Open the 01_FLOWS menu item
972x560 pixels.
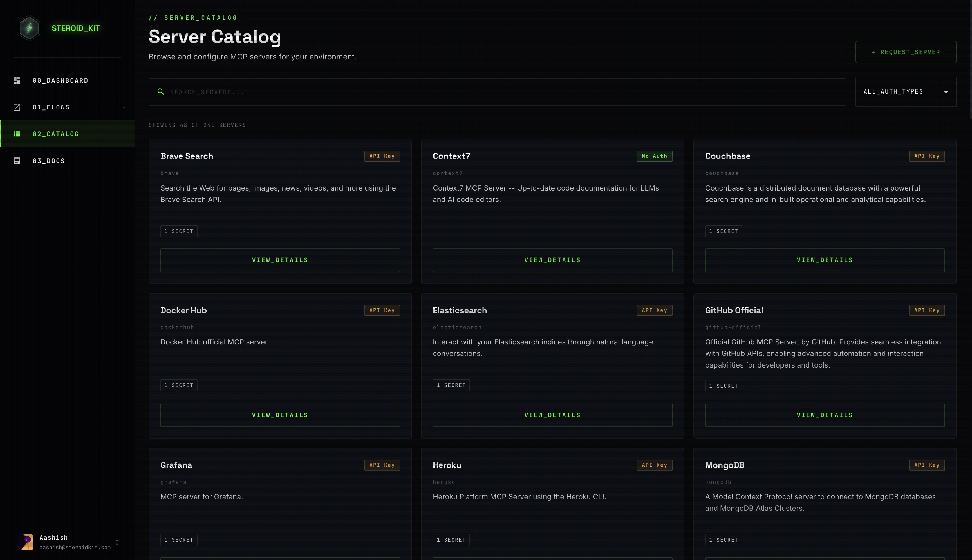67,107
